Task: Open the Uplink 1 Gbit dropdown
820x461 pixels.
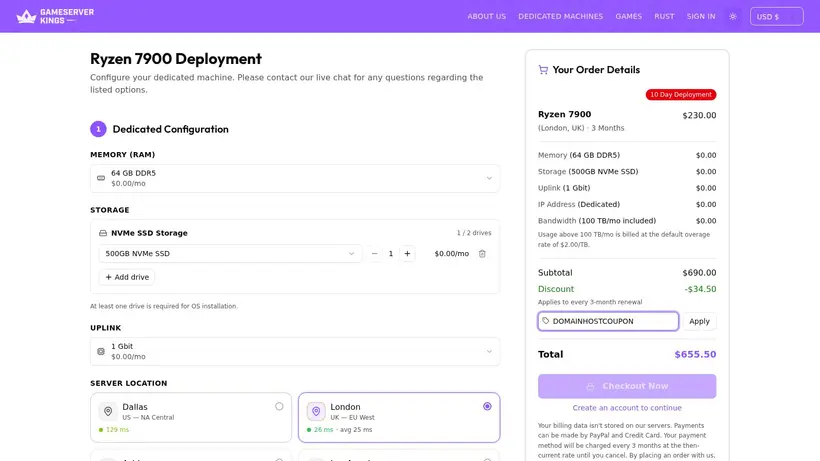Action: (x=295, y=351)
